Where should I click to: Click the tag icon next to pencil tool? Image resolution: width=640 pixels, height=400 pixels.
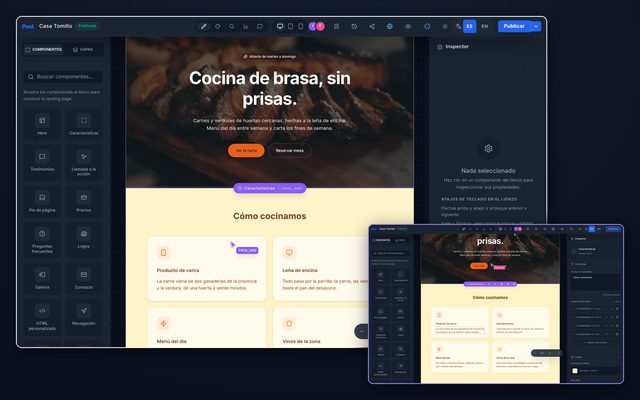coord(218,27)
